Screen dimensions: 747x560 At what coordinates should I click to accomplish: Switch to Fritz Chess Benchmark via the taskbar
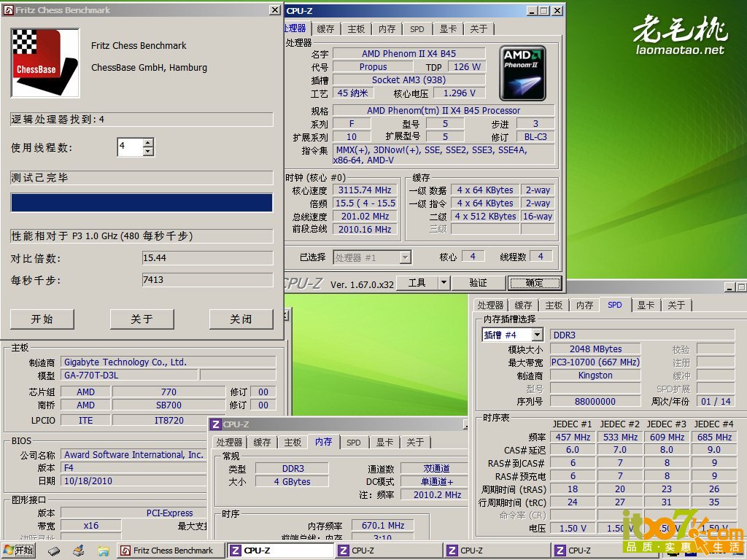point(171,551)
